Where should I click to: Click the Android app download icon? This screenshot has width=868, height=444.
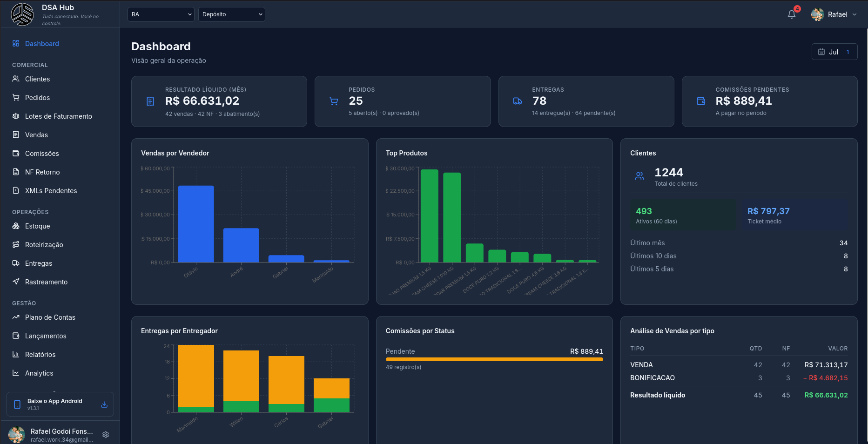tap(104, 404)
